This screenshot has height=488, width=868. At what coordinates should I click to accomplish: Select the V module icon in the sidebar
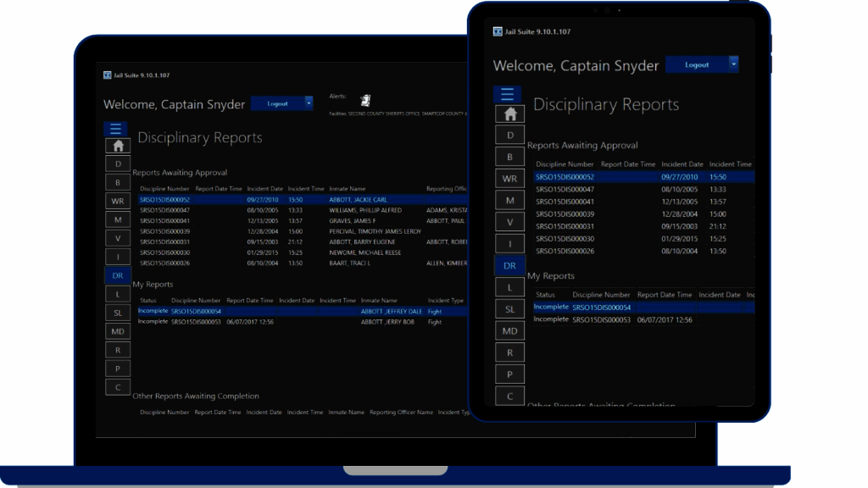(x=117, y=238)
